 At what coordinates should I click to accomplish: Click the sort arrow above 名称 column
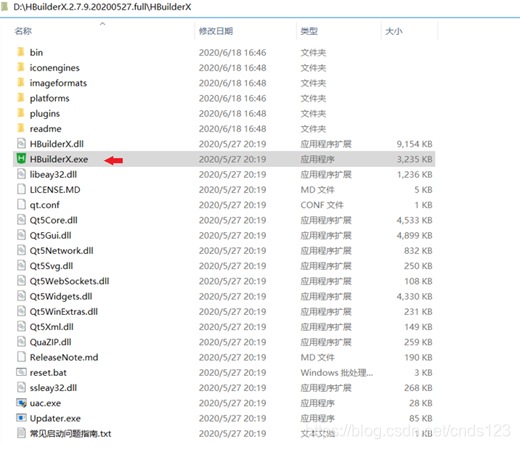pyautogui.click(x=103, y=24)
